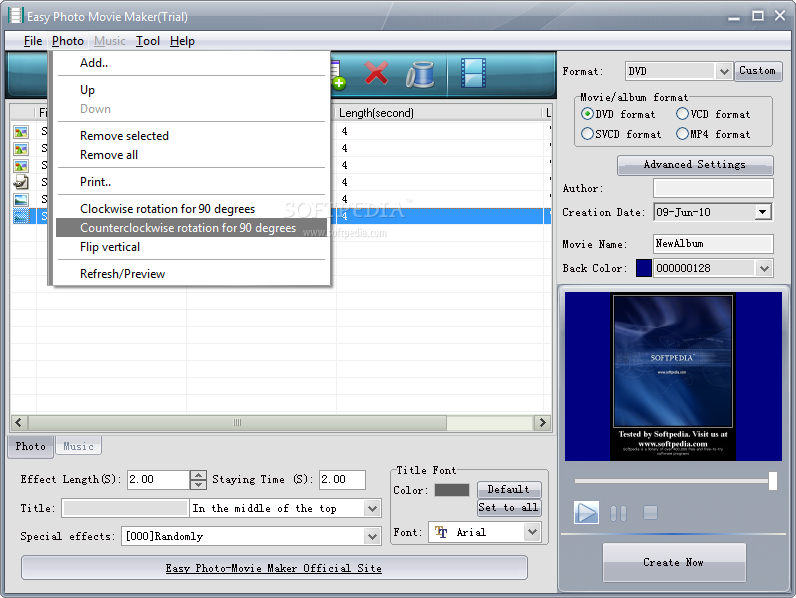796x598 pixels.
Task: Click the Custom button
Action: 757,71
